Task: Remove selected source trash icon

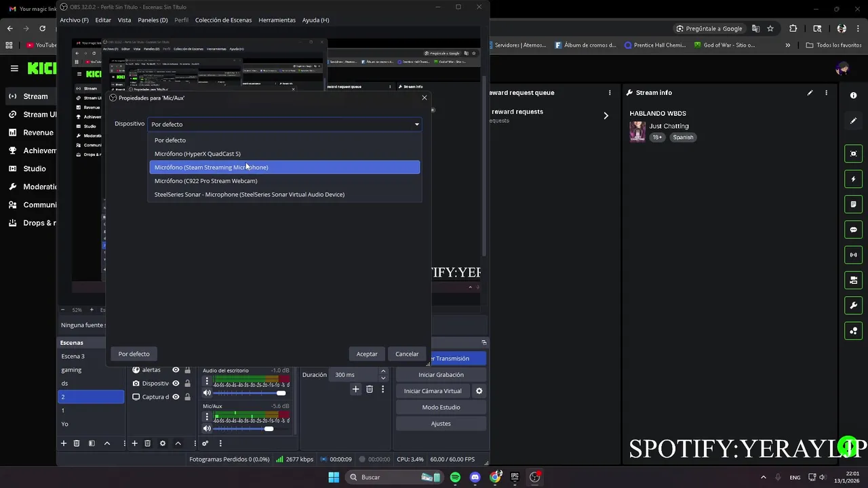Action: (147, 443)
